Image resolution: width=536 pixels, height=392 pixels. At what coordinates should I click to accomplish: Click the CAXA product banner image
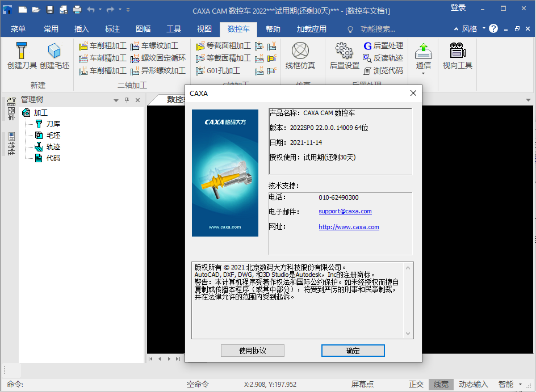click(225, 173)
